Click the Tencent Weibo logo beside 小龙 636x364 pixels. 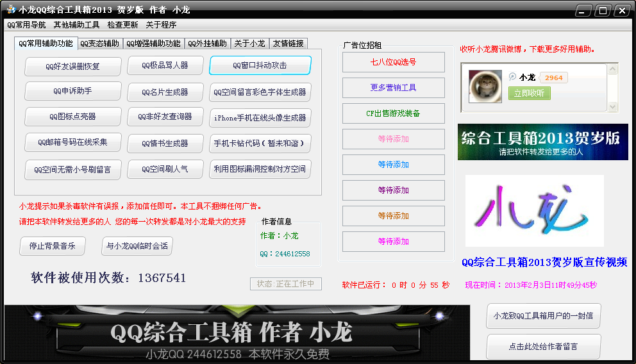(x=512, y=77)
